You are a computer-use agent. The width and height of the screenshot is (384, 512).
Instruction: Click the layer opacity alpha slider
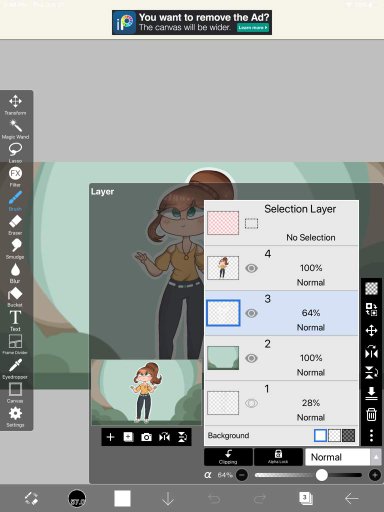click(308, 475)
